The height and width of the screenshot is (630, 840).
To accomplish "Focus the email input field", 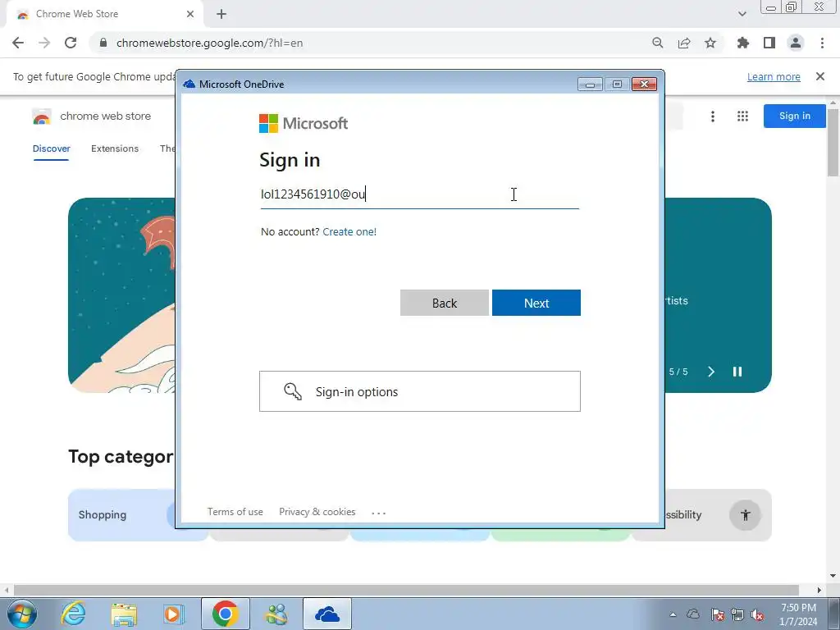I will [419, 194].
